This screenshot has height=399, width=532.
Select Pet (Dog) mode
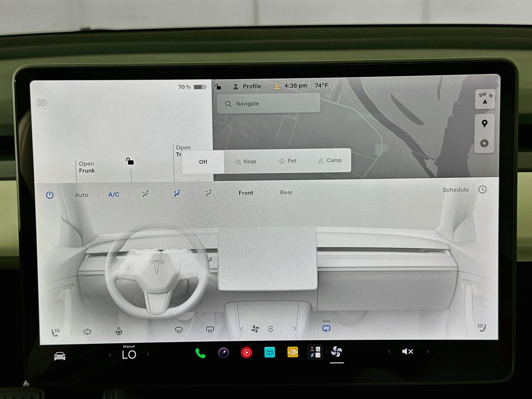click(288, 161)
